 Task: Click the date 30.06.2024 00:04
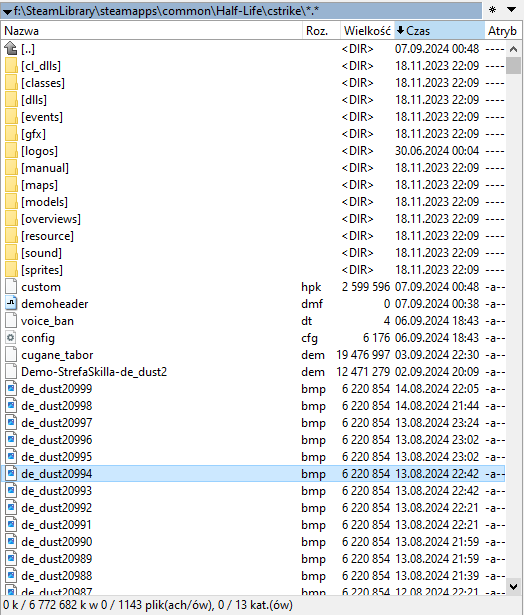(437, 151)
